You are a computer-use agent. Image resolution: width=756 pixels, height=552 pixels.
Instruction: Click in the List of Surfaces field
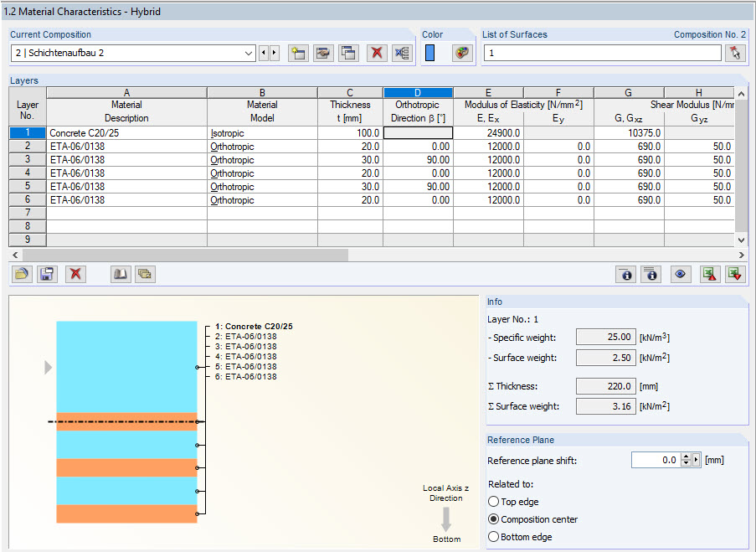602,53
